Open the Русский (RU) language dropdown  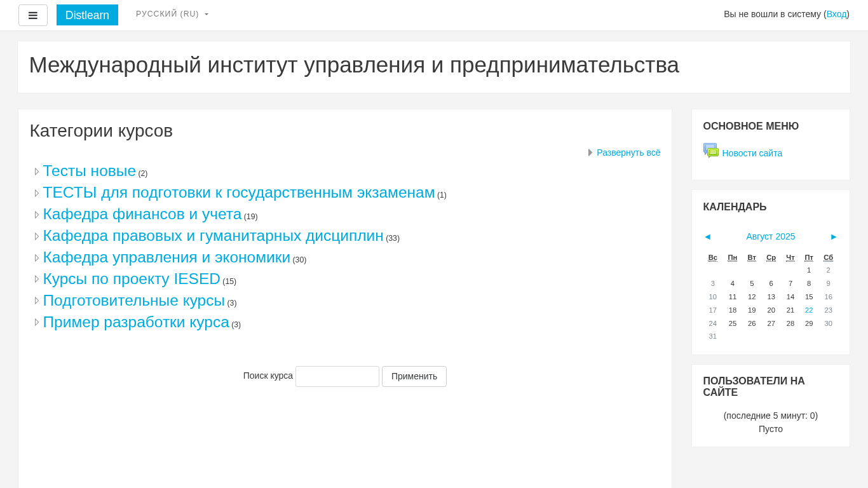coord(172,14)
